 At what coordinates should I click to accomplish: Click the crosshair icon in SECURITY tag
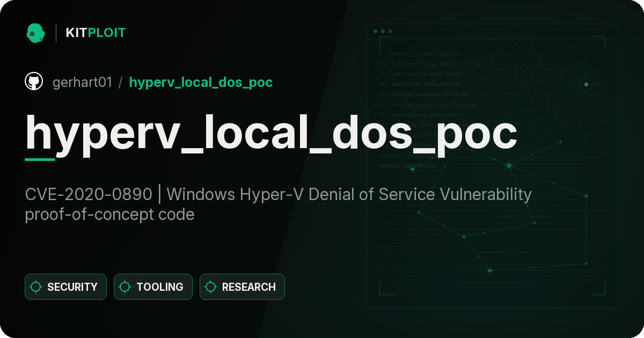point(36,287)
